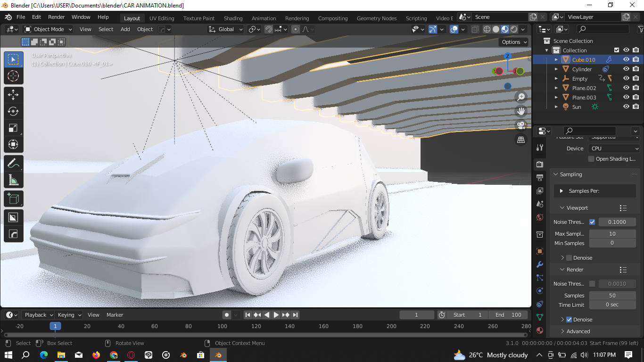The image size is (644, 362).
Task: Open the viewport Options dropdown
Action: (x=514, y=42)
